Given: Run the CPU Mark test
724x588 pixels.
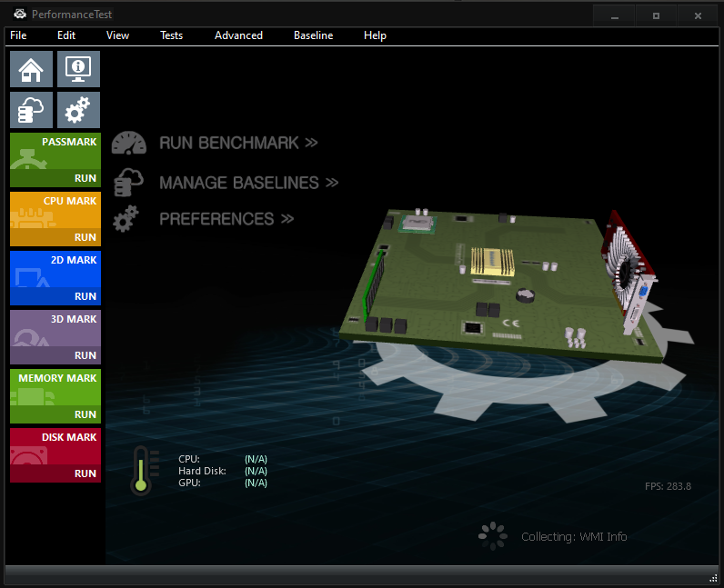Looking at the screenshot, I should 55,237.
